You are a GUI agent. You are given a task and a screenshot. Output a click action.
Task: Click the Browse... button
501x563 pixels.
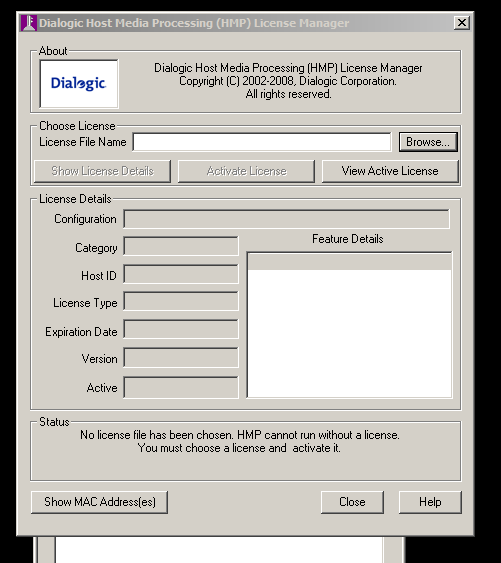tap(428, 142)
